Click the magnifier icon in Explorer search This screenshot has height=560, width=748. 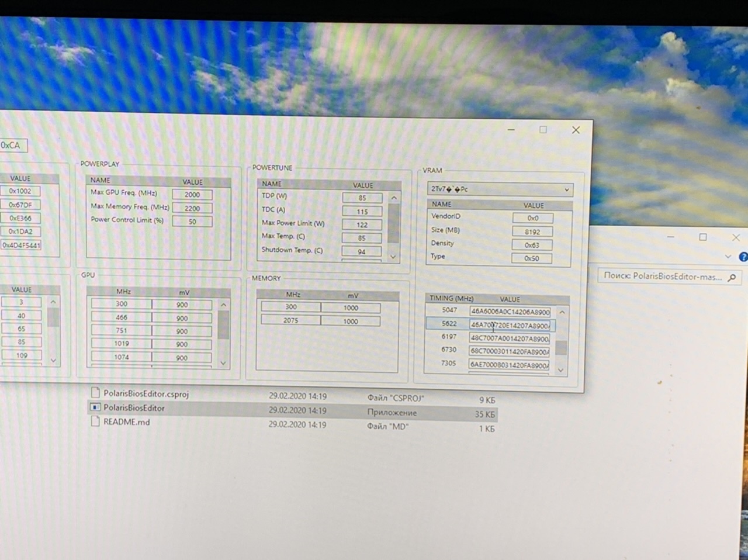tap(732, 277)
